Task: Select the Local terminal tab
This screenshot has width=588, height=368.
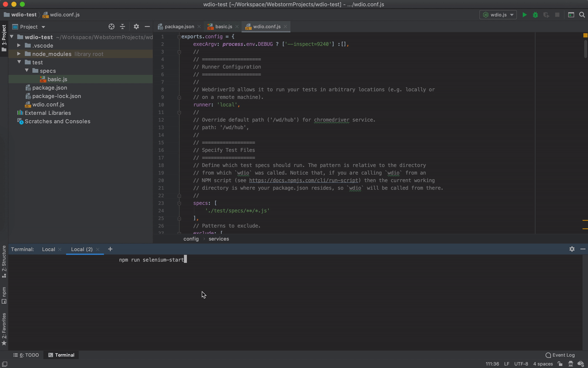Action: pos(48,249)
